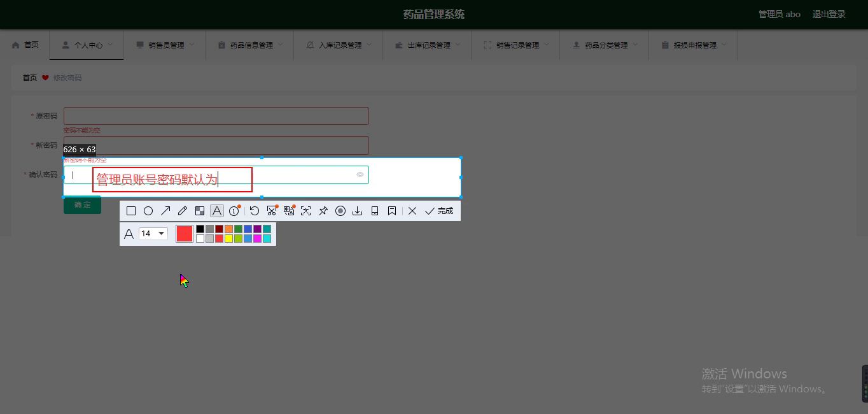Image resolution: width=868 pixels, height=414 pixels.
Task: Expand the 出库记录管理 dropdown chevron
Action: click(459, 45)
